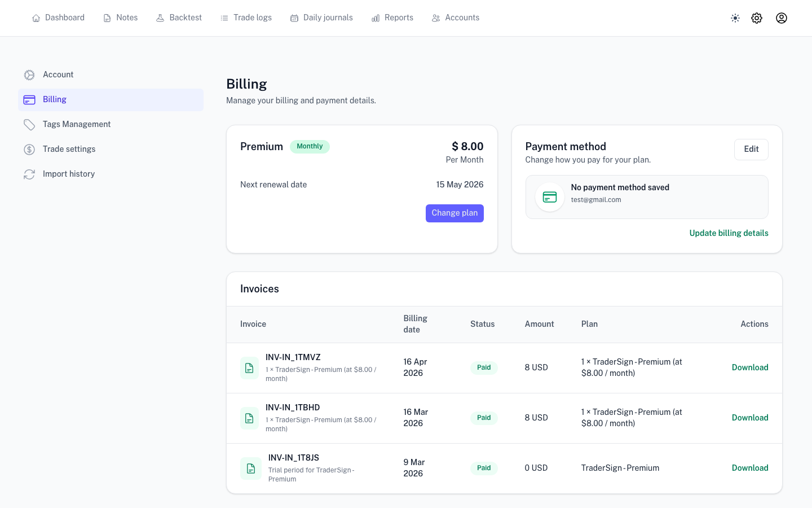The image size is (812, 508).
Task: Click the Trade settings dollar icon
Action: pos(29,149)
